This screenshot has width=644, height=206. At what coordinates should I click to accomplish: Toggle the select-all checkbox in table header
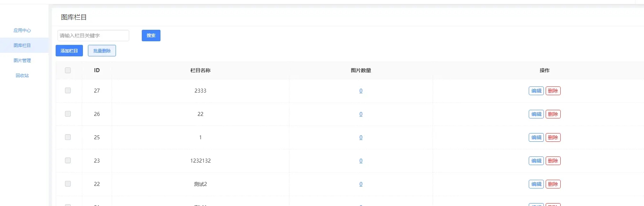tap(68, 70)
